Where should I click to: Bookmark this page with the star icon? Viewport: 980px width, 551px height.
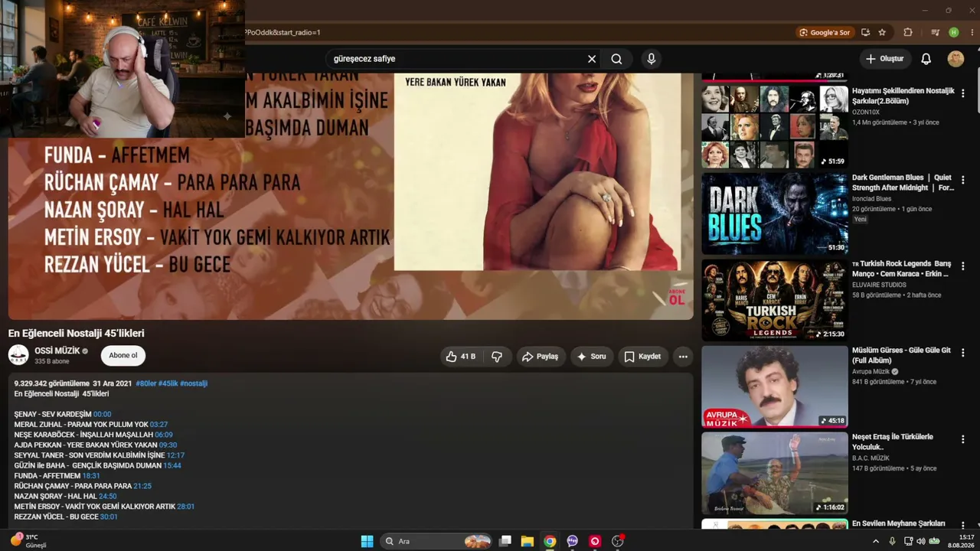click(x=882, y=33)
